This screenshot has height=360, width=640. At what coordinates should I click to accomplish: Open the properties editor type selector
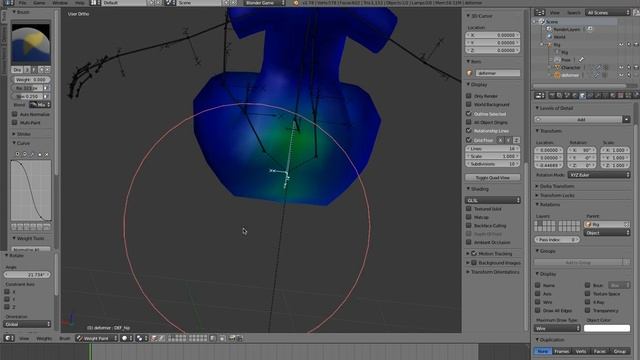coord(540,96)
